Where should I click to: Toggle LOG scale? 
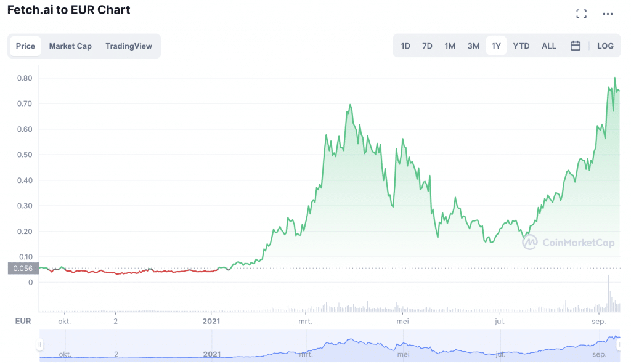[605, 46]
